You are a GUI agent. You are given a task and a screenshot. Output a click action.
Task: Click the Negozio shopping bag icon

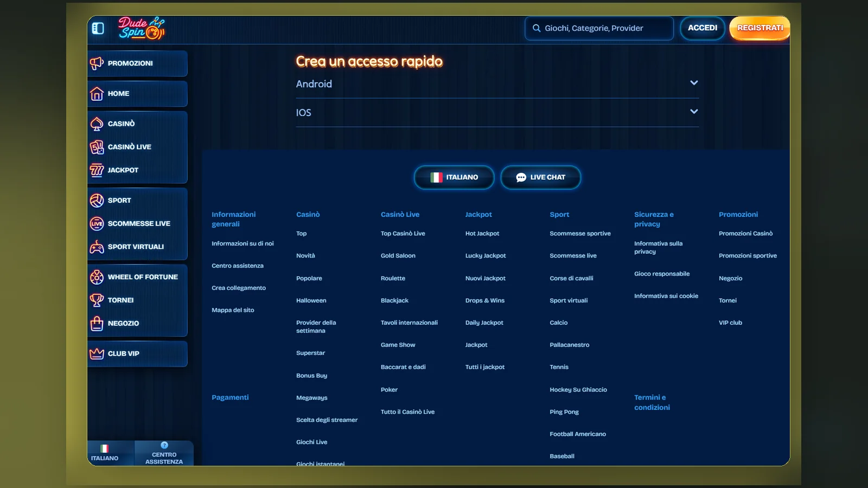pyautogui.click(x=97, y=323)
